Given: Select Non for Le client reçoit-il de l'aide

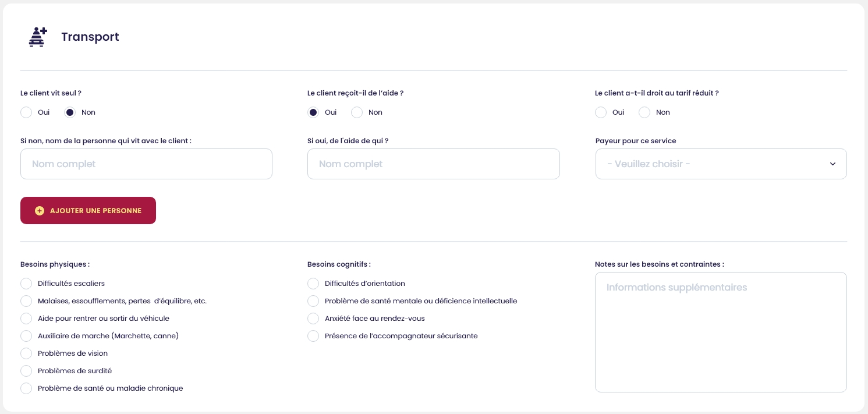Looking at the screenshot, I should 357,112.
